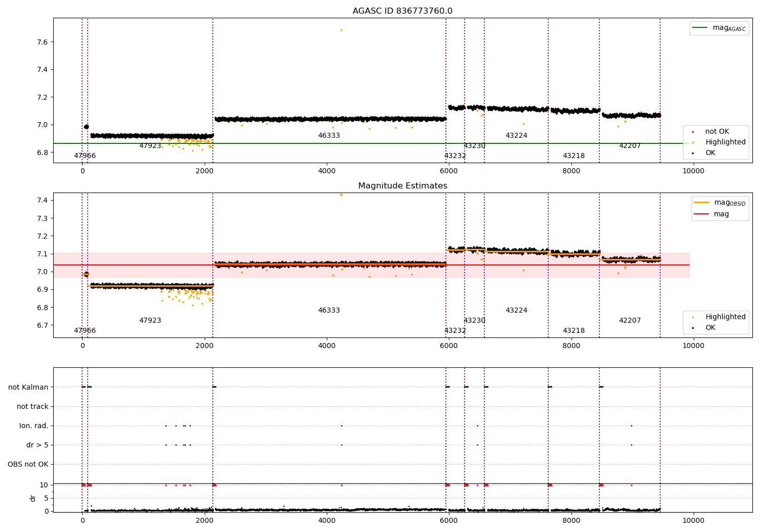The image size is (760, 532).
Task: Click obsid label 42207 in top plot
Action: point(630,146)
